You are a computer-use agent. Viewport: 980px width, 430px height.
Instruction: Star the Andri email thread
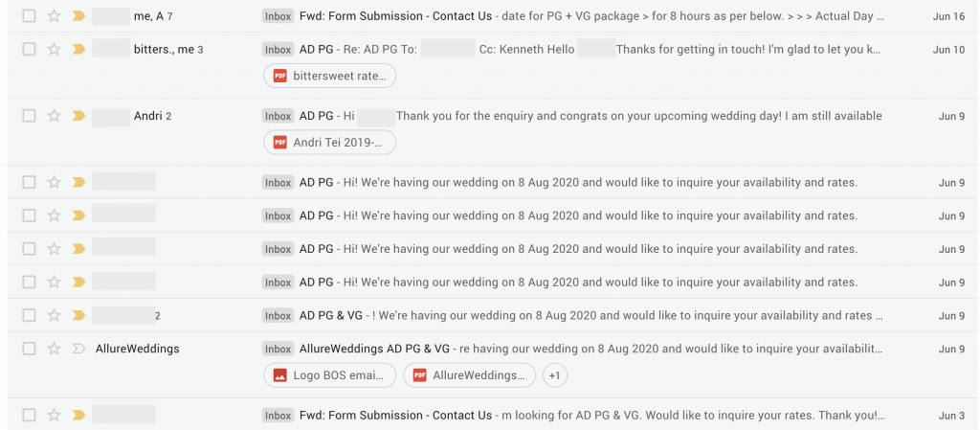point(55,116)
